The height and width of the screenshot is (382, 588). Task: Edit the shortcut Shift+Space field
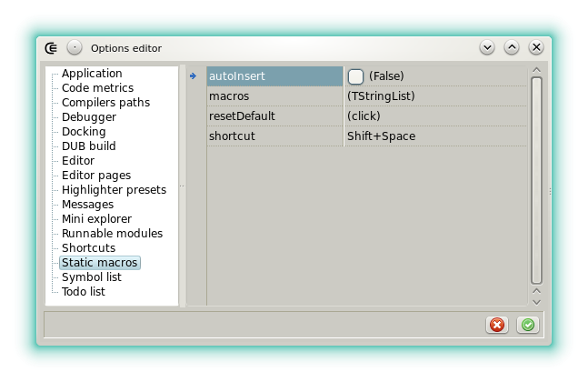pos(434,136)
